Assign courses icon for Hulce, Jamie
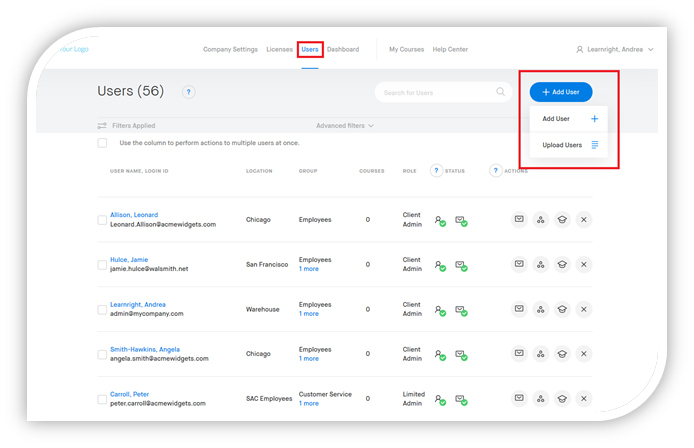 click(562, 264)
